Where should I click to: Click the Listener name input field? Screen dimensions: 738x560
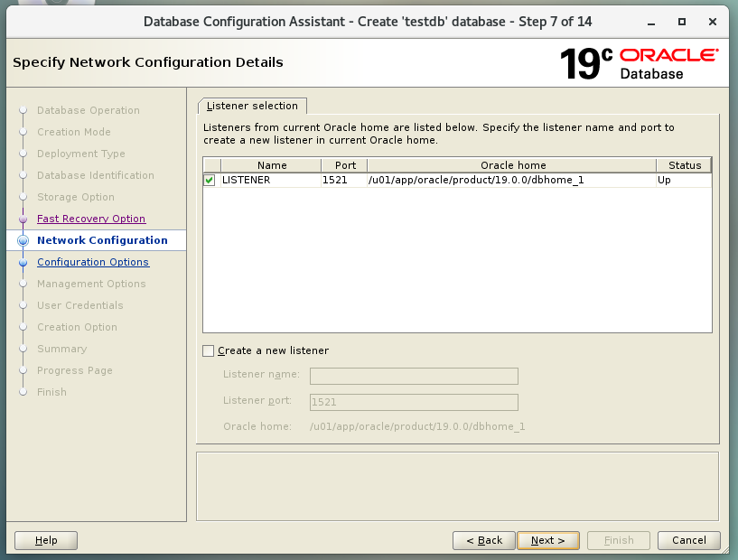click(x=414, y=377)
